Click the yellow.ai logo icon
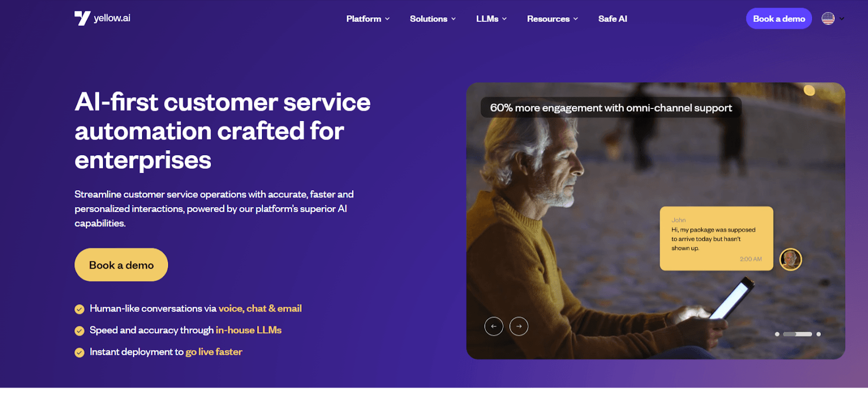This screenshot has width=868, height=393. [82, 18]
